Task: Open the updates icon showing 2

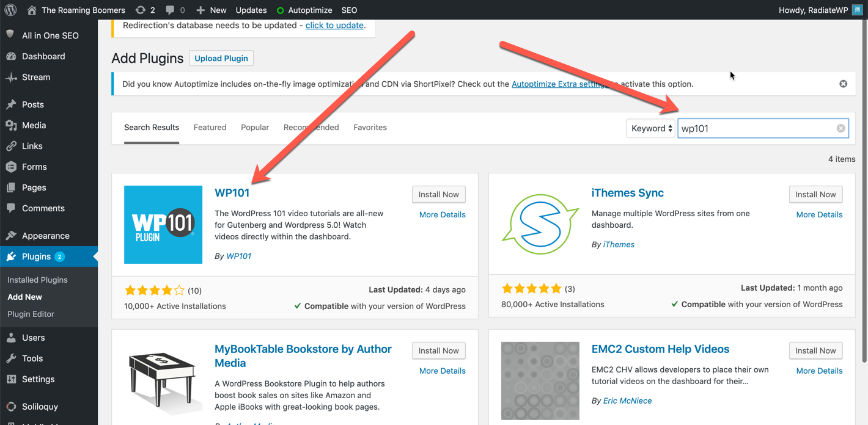Action: tap(141, 10)
